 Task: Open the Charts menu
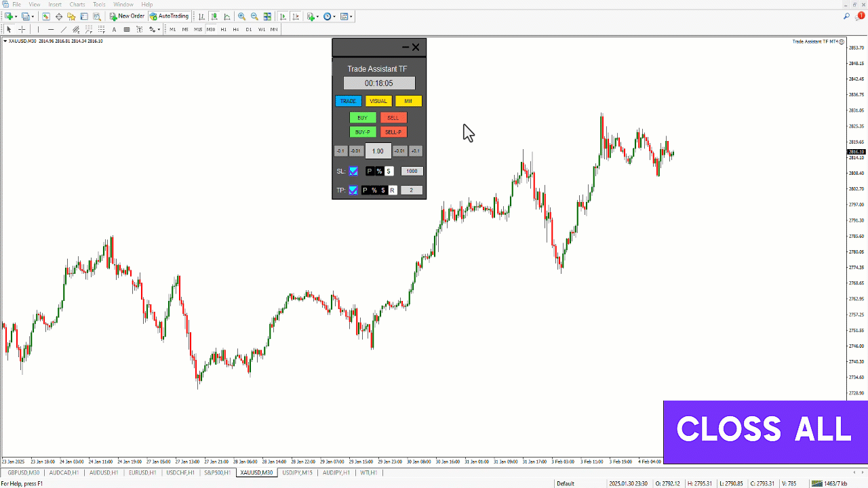(77, 4)
